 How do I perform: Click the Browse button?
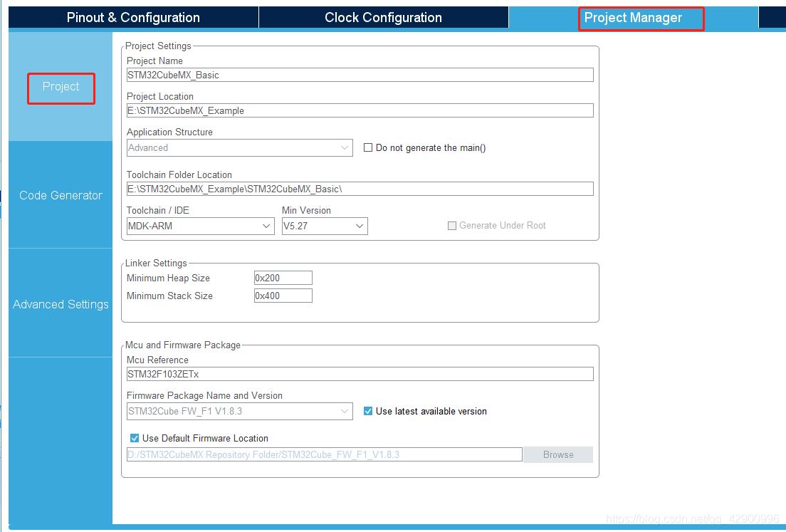point(558,454)
